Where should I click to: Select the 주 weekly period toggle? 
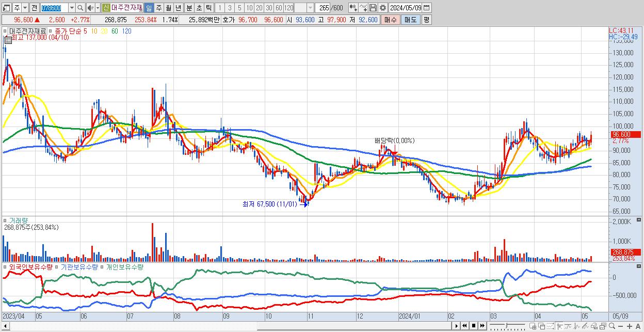[159, 8]
